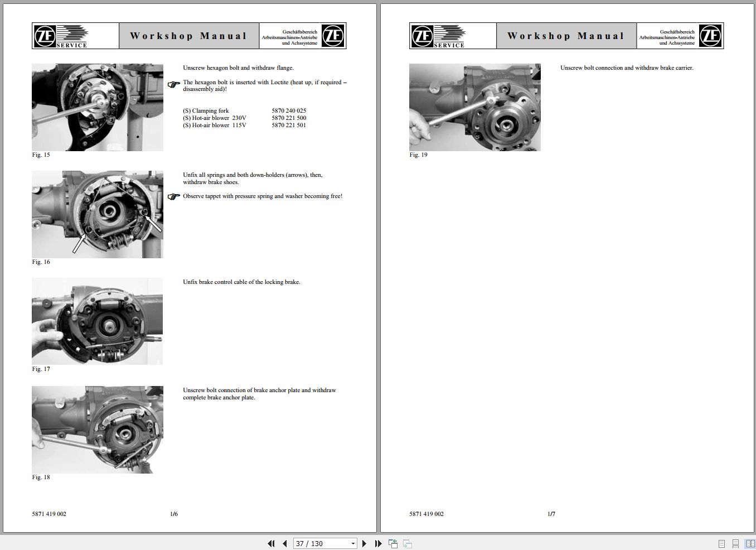Jump to the first page
Image resolution: width=756 pixels, height=550 pixels.
[x=271, y=543]
